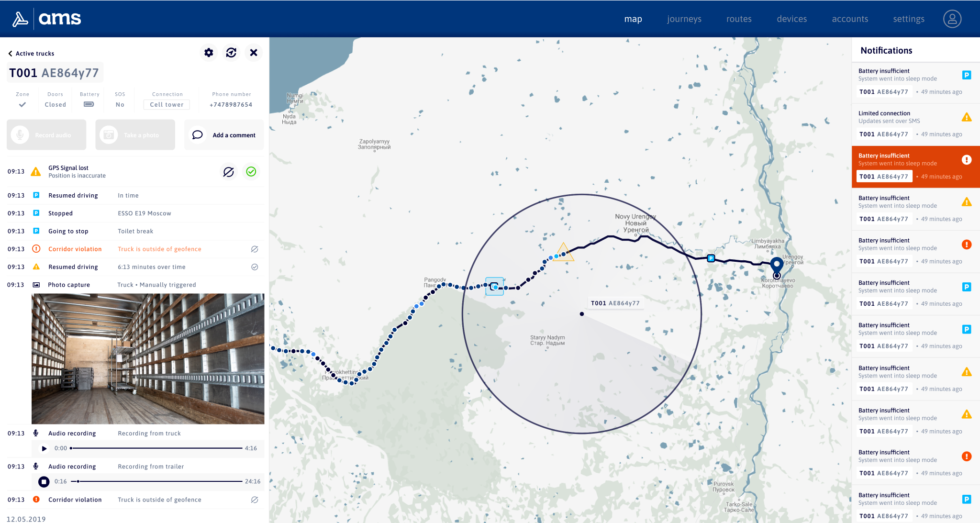Seek the trailer recording progress slider
Screen dimensions: 980x523
pyautogui.click(x=156, y=481)
